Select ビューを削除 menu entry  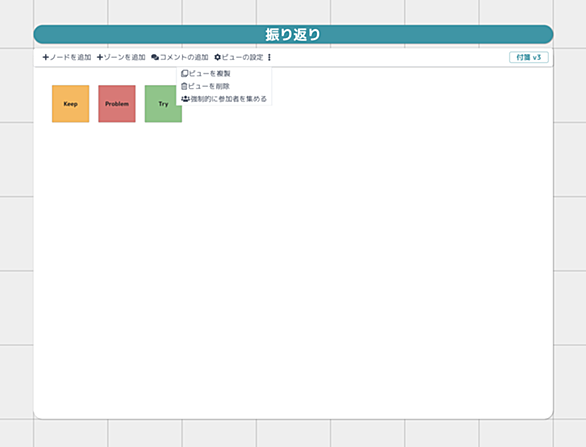pyautogui.click(x=224, y=86)
